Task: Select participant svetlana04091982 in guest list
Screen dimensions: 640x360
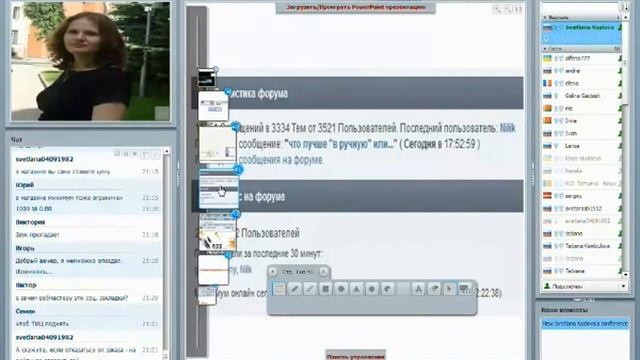Action: click(582, 221)
